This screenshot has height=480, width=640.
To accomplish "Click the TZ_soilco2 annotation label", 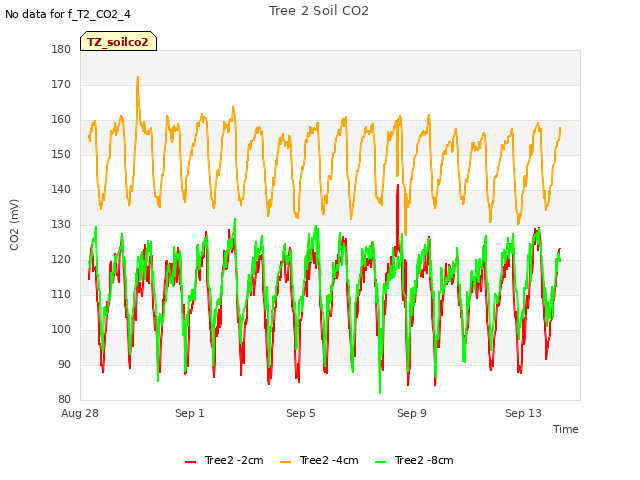I will tap(118, 41).
